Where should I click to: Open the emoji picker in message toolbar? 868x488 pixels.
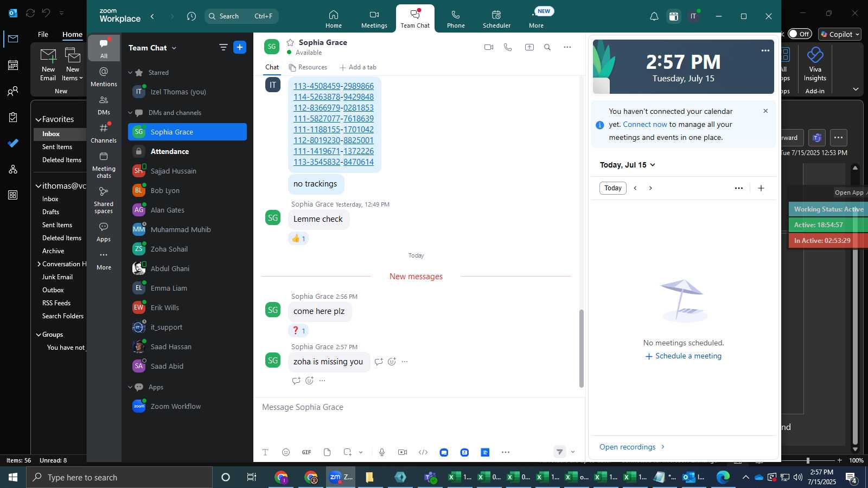tap(286, 452)
